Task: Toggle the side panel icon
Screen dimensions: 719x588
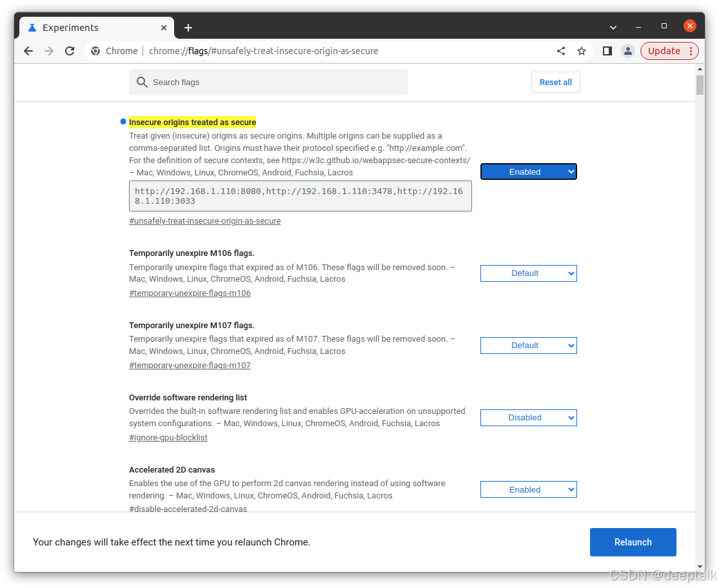Action: point(607,51)
